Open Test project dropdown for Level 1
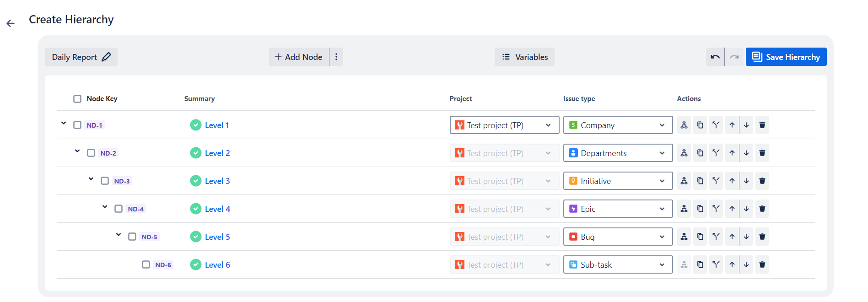This screenshot has width=868, height=302. [504, 125]
